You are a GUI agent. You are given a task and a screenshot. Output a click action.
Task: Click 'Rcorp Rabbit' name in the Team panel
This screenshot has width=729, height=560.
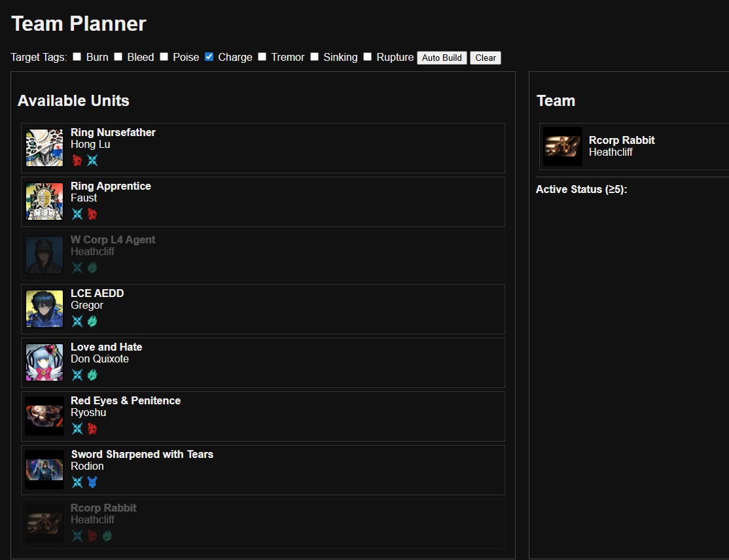622,141
